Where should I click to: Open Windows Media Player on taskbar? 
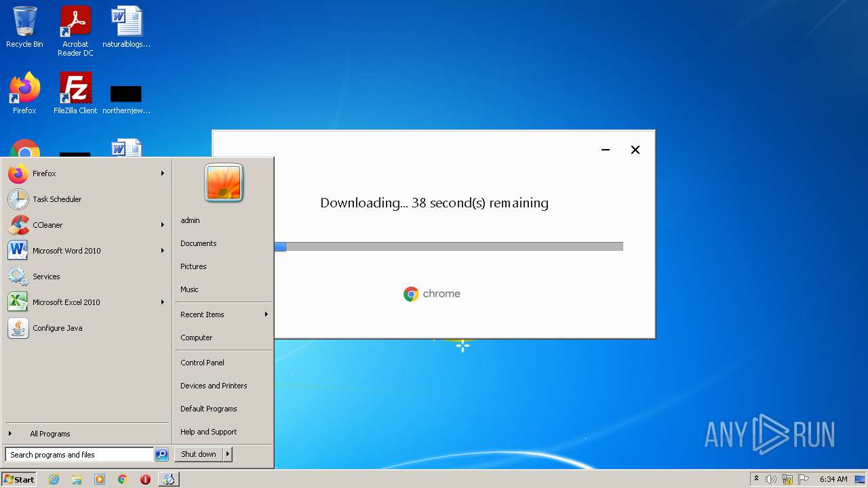click(100, 479)
